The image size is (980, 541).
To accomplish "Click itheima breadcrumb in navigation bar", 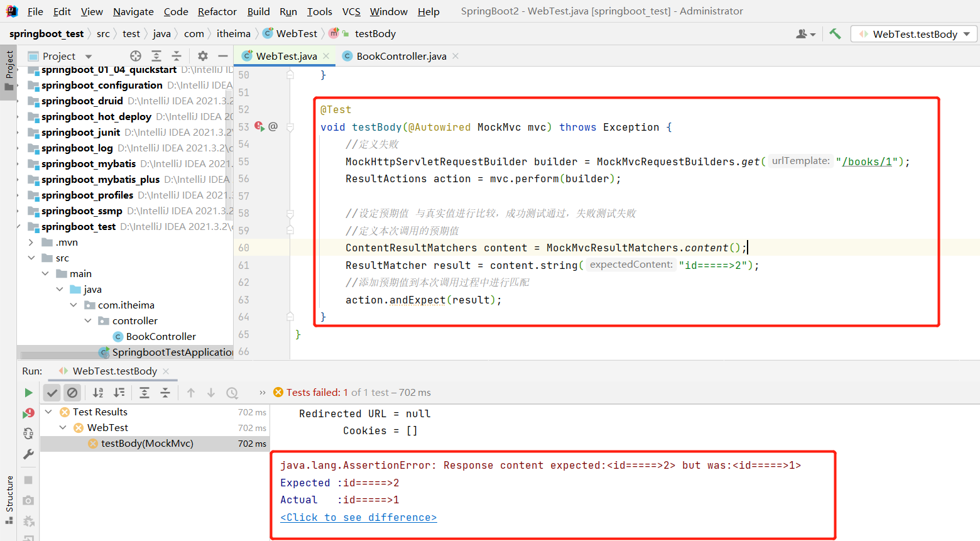I will pyautogui.click(x=234, y=34).
